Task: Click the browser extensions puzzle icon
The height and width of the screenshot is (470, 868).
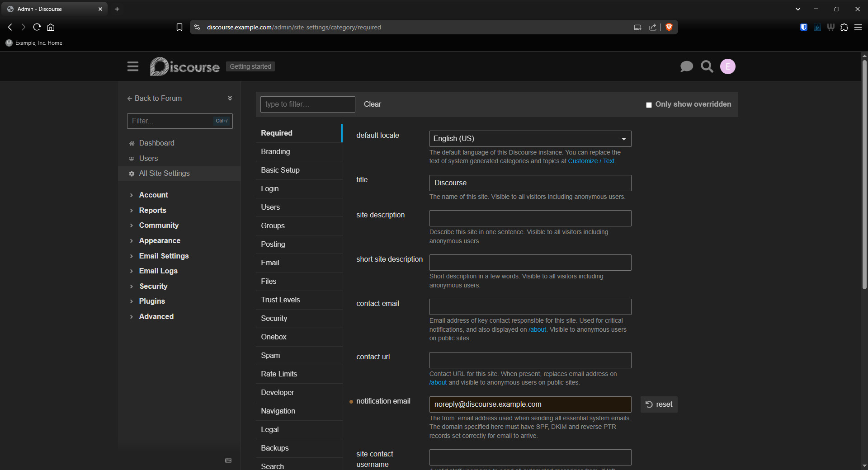Action: 844,27
